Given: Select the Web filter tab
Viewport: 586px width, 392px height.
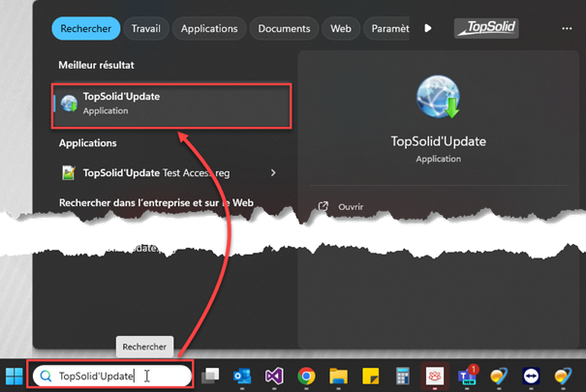Looking at the screenshot, I should click(340, 29).
